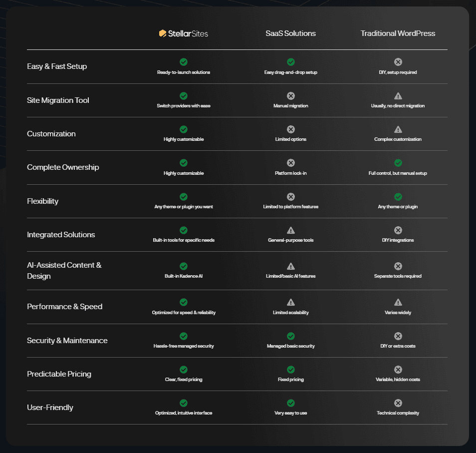Select the cross icon showing Platform lock-in
The width and height of the screenshot is (476, 453).
[290, 163]
